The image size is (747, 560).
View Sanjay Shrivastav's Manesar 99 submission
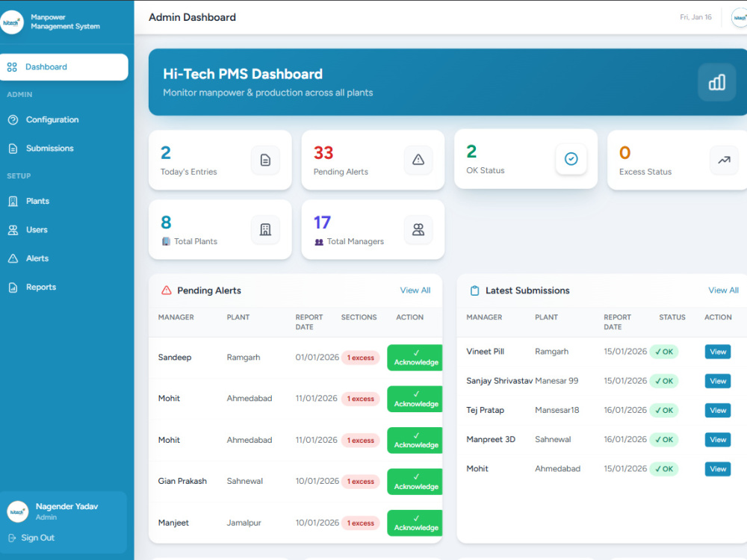717,382
